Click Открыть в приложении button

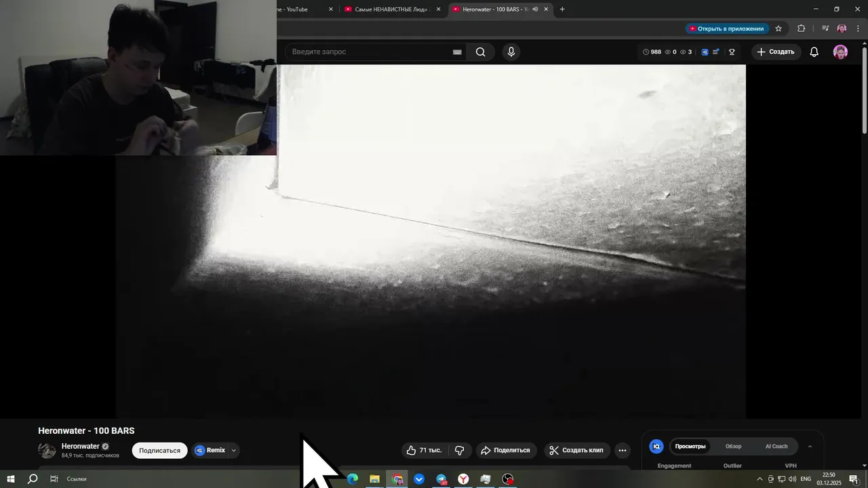726,28
